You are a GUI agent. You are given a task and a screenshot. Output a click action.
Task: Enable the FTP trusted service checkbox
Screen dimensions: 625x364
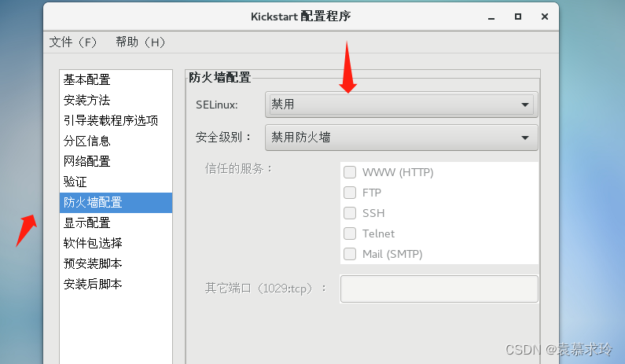[350, 193]
